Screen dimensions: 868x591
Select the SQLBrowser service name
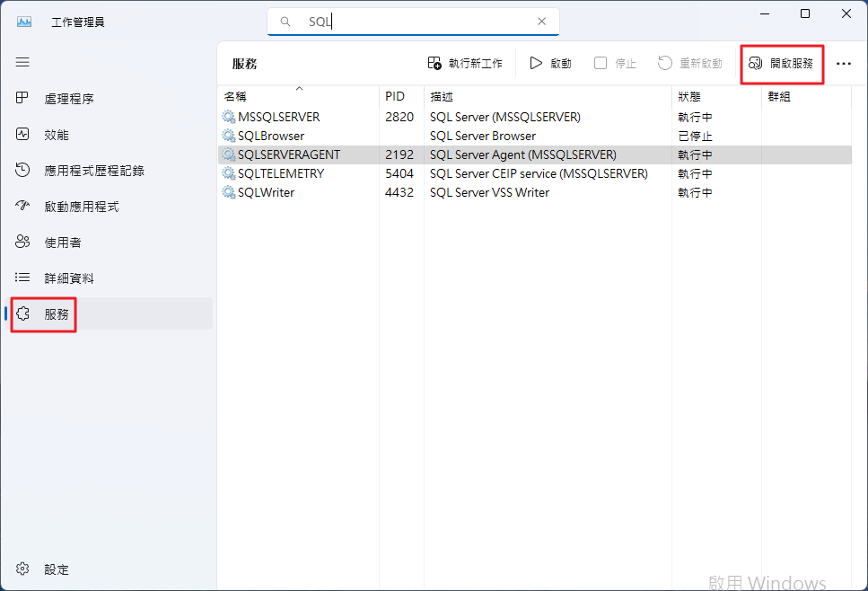tap(271, 136)
